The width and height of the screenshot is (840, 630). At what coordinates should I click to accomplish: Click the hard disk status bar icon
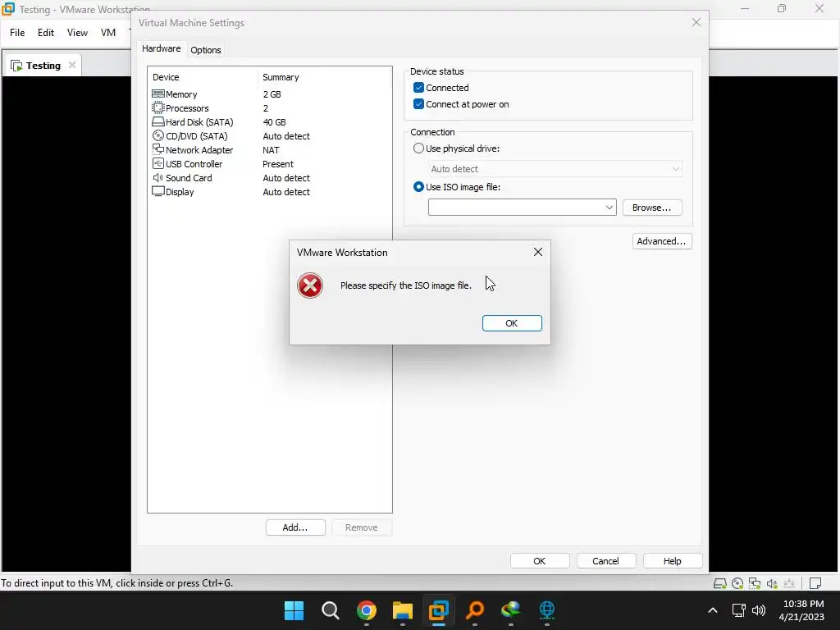[720, 583]
